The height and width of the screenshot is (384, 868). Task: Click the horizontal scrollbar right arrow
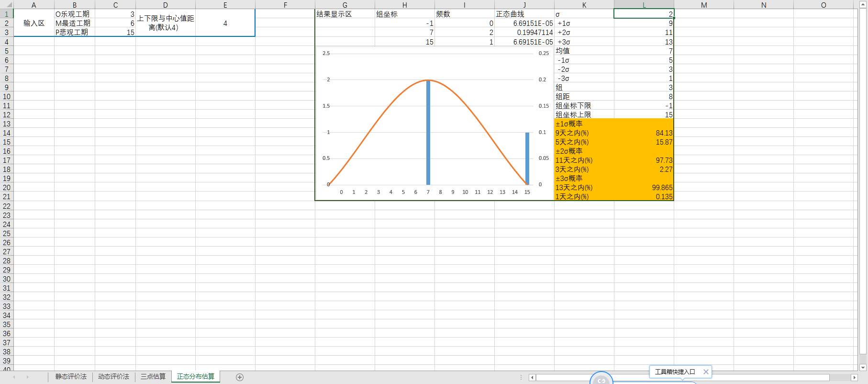pyautogui.click(x=854, y=378)
